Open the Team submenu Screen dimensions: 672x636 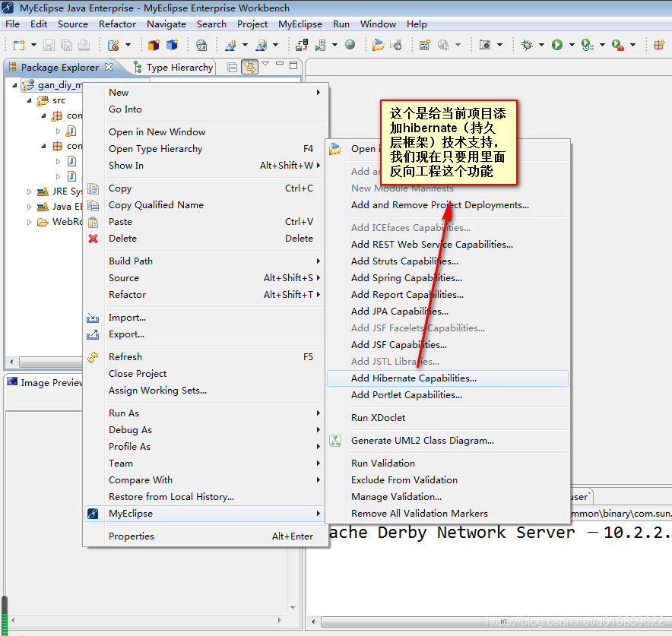(x=204, y=464)
